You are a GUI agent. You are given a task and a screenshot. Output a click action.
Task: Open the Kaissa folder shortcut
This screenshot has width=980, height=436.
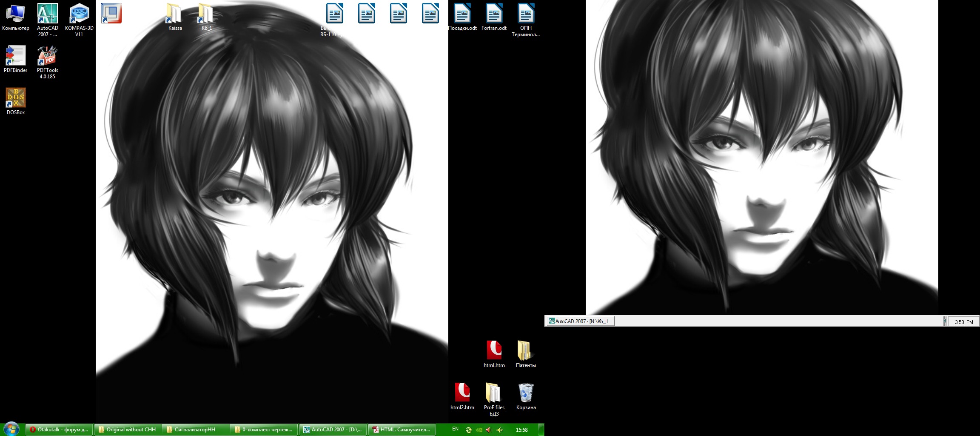click(174, 14)
